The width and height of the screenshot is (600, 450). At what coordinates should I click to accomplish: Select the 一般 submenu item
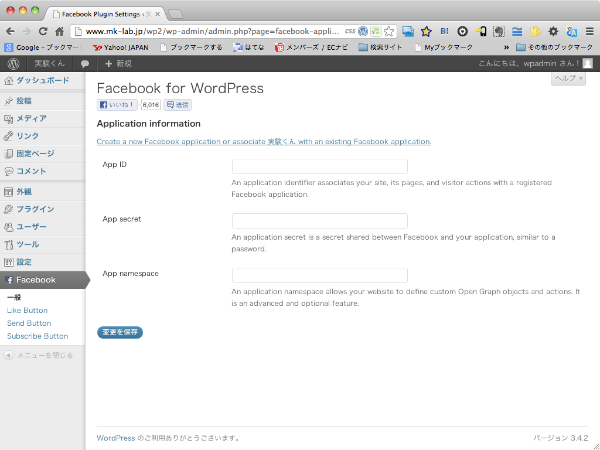click(14, 297)
